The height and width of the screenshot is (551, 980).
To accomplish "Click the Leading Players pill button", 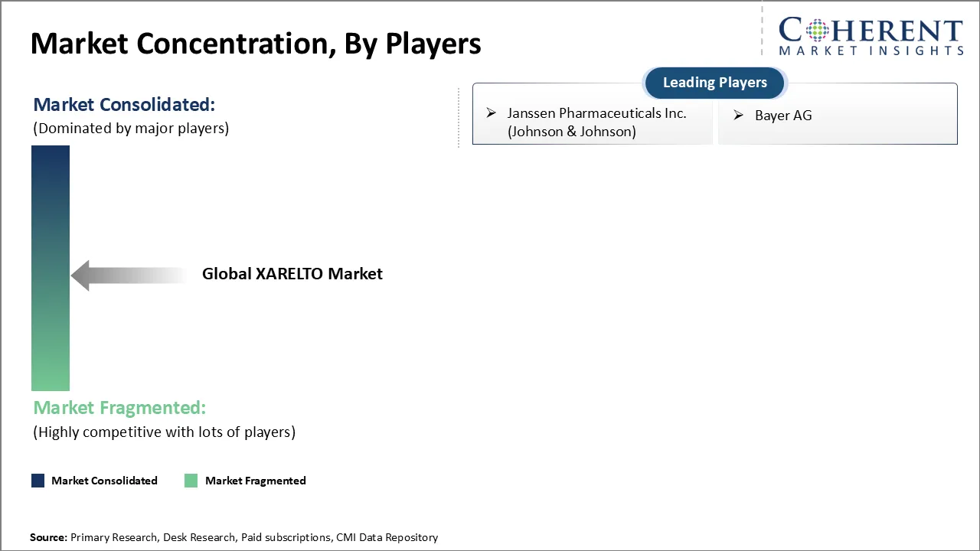I will (x=714, y=83).
